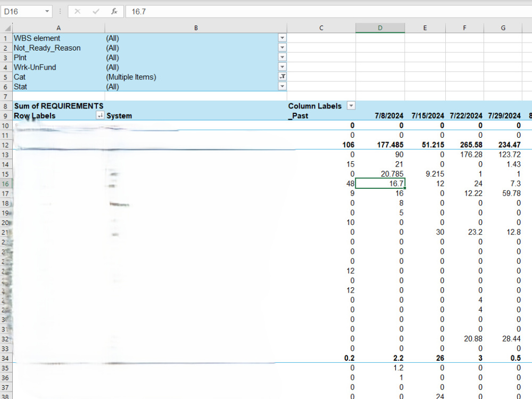This screenshot has height=399, width=532.
Task: Click the Plnt label cell
Action: pyautogui.click(x=59, y=57)
